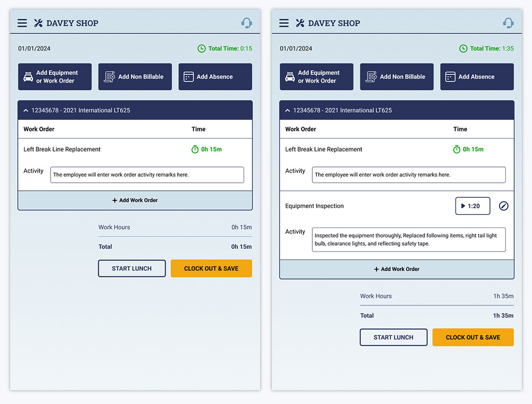Click the headset icon on the left mockup screen
The width and height of the screenshot is (532, 404).
tap(246, 23)
